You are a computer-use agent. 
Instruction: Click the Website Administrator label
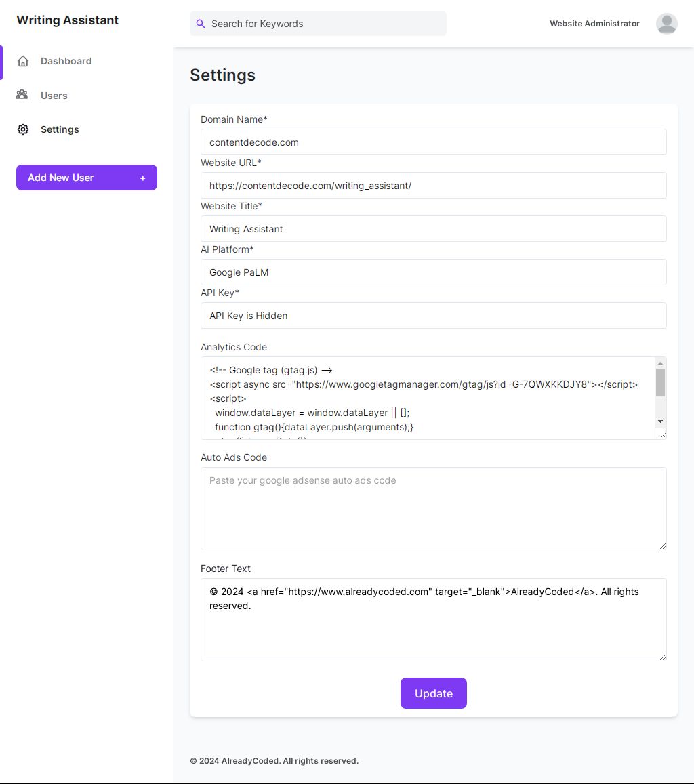(x=594, y=24)
